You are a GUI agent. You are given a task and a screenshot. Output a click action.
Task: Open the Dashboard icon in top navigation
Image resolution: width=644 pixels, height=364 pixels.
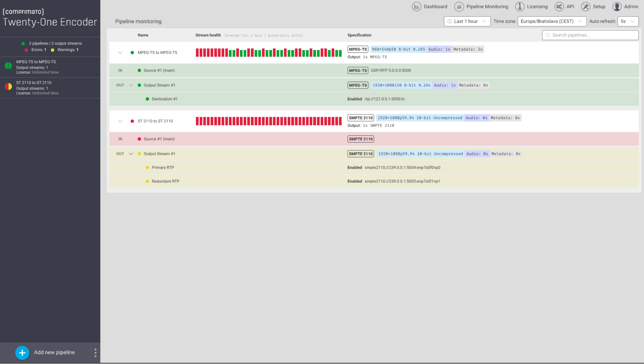point(416,6)
